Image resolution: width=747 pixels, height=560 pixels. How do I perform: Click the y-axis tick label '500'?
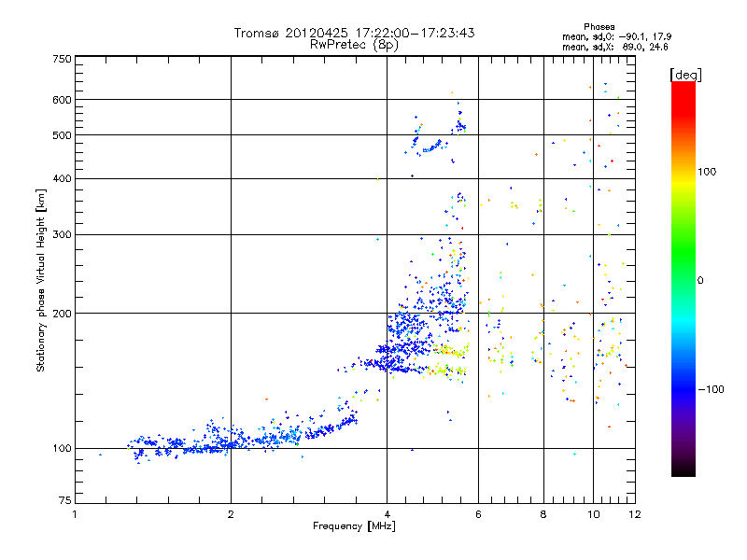click(x=63, y=135)
